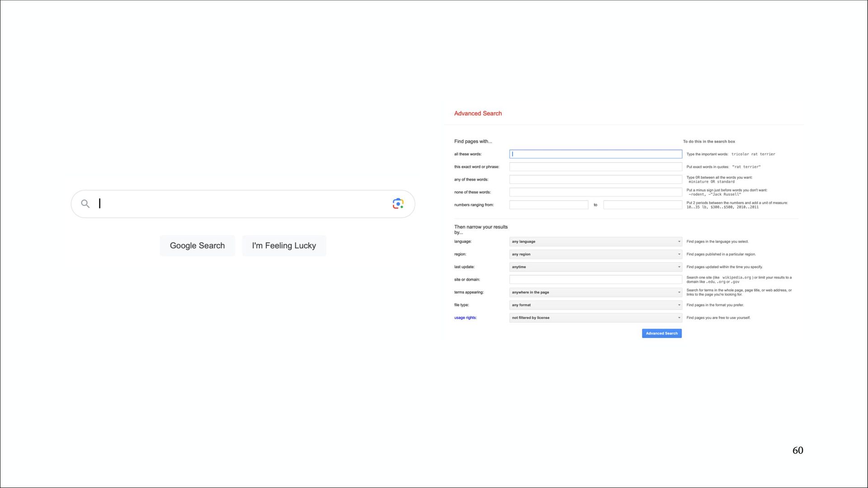Viewport: 868px width, 488px height.
Task: Click the 'file type:' label
Action: tap(461, 305)
